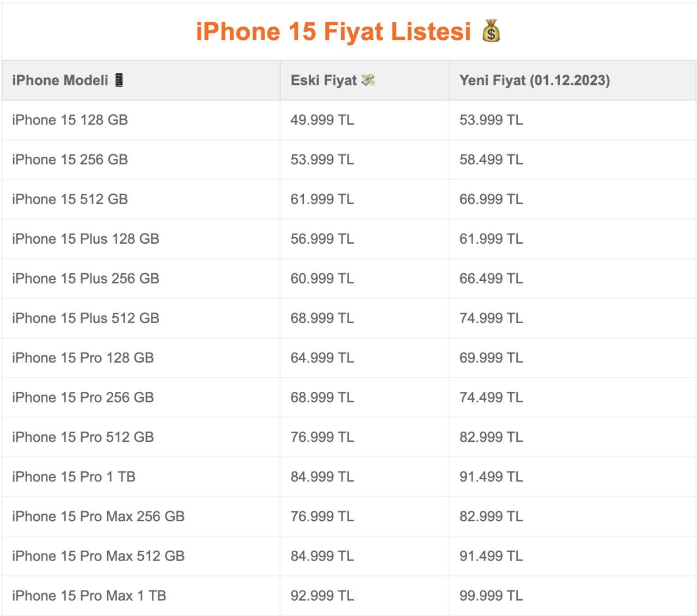Click the iPhone 15 Pro 1 TB model name
Screen dimensions: 697x616
[74, 477]
